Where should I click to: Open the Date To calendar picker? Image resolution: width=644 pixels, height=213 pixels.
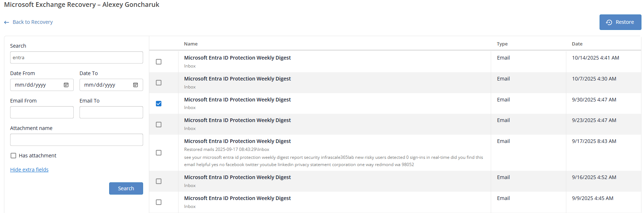(x=136, y=85)
